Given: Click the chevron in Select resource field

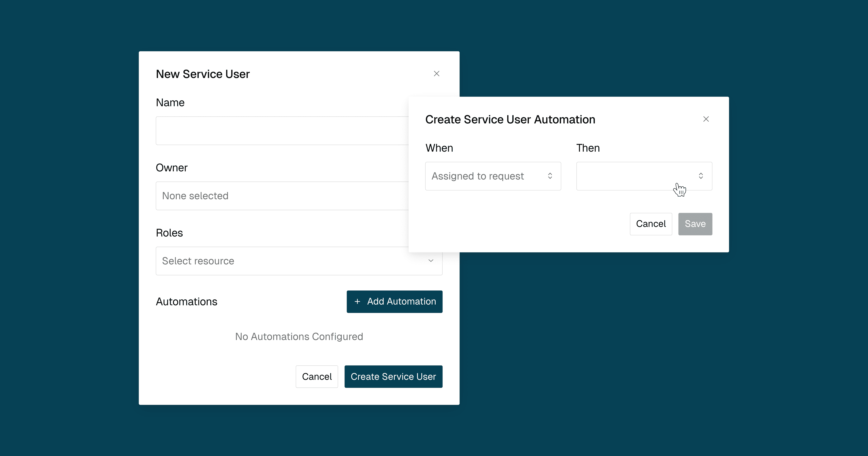Looking at the screenshot, I should click(x=431, y=261).
